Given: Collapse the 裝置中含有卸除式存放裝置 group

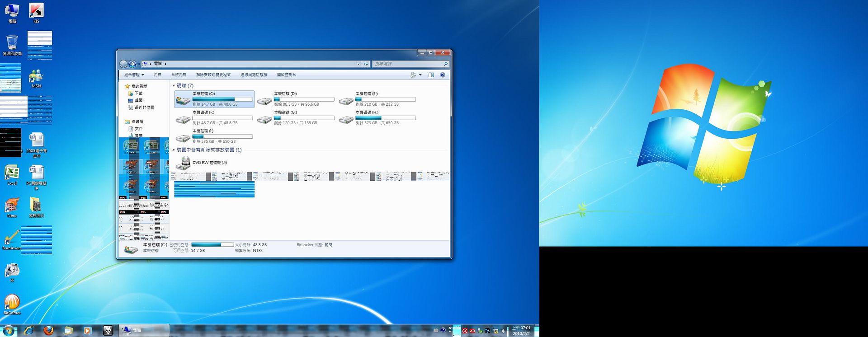Looking at the screenshot, I should coord(173,150).
